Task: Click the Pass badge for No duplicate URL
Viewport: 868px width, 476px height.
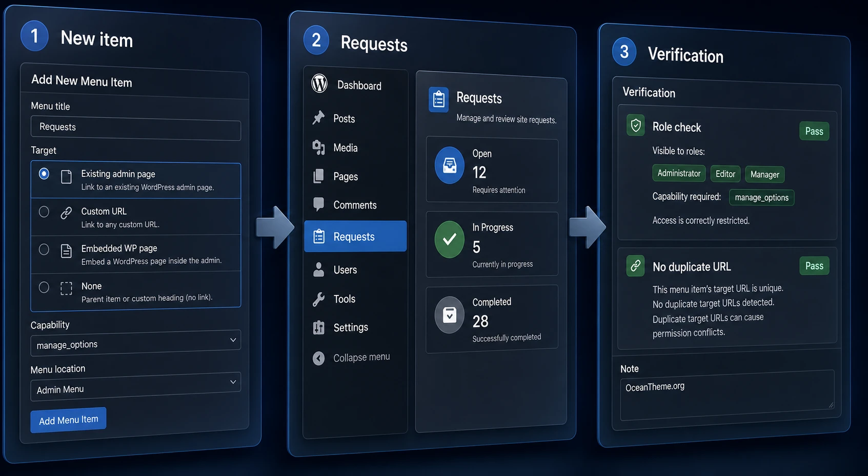Action: (x=814, y=266)
